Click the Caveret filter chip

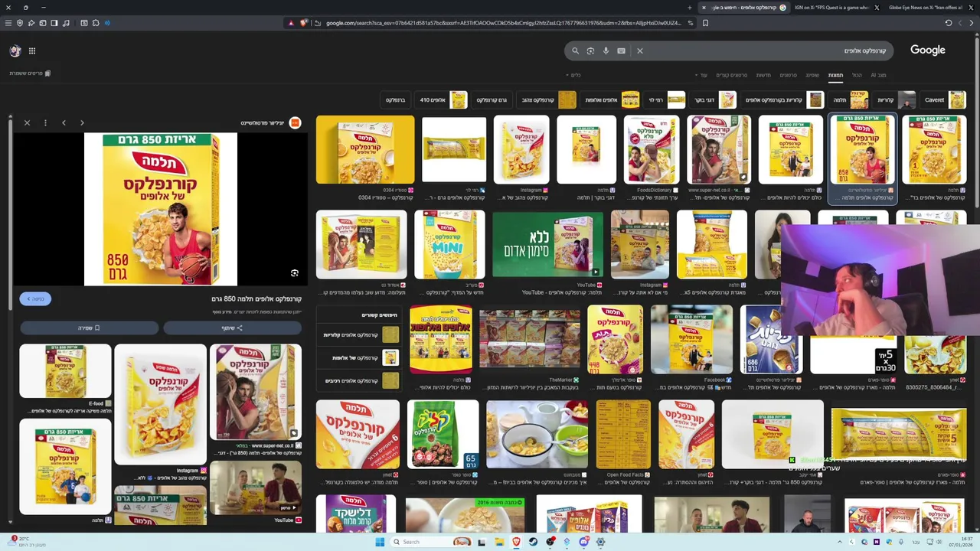[x=944, y=99]
